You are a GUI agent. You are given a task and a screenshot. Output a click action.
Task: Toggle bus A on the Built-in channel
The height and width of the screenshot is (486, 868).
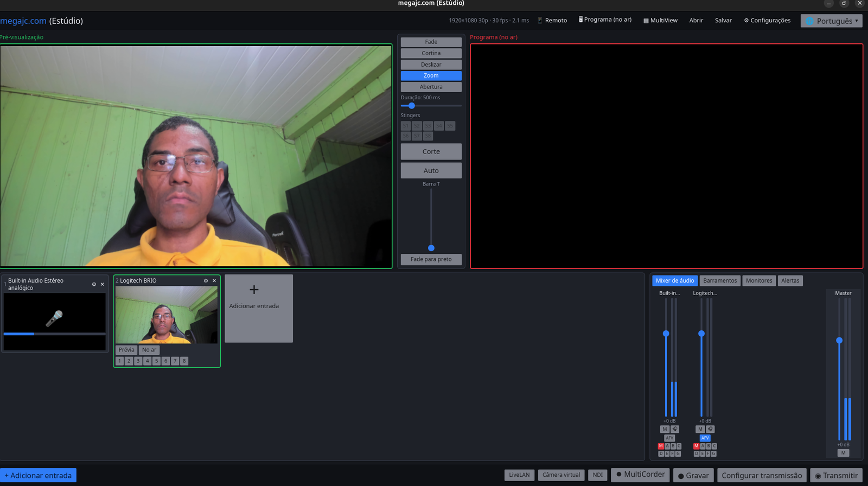click(x=667, y=446)
